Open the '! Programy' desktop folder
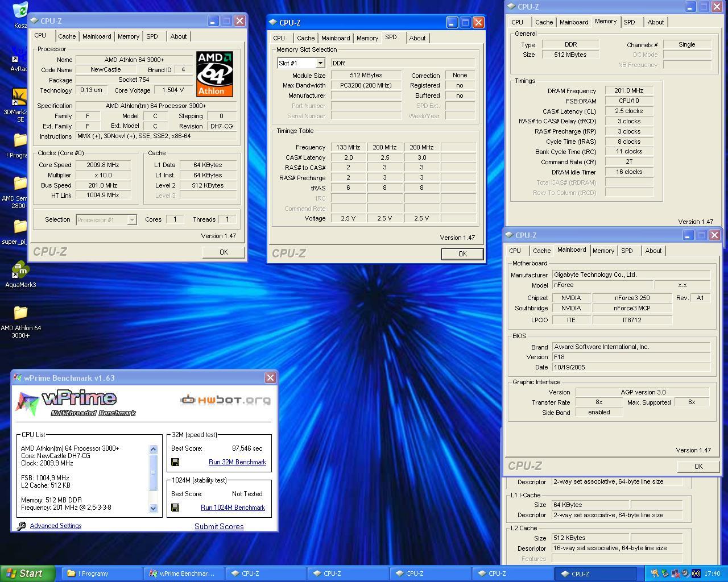The image size is (728, 582). pos(20,140)
